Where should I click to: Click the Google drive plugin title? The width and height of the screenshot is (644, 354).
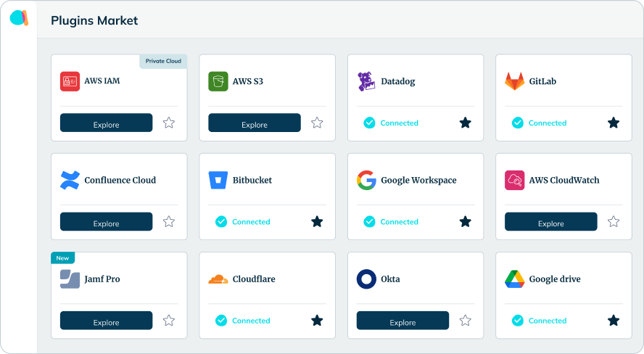point(555,279)
